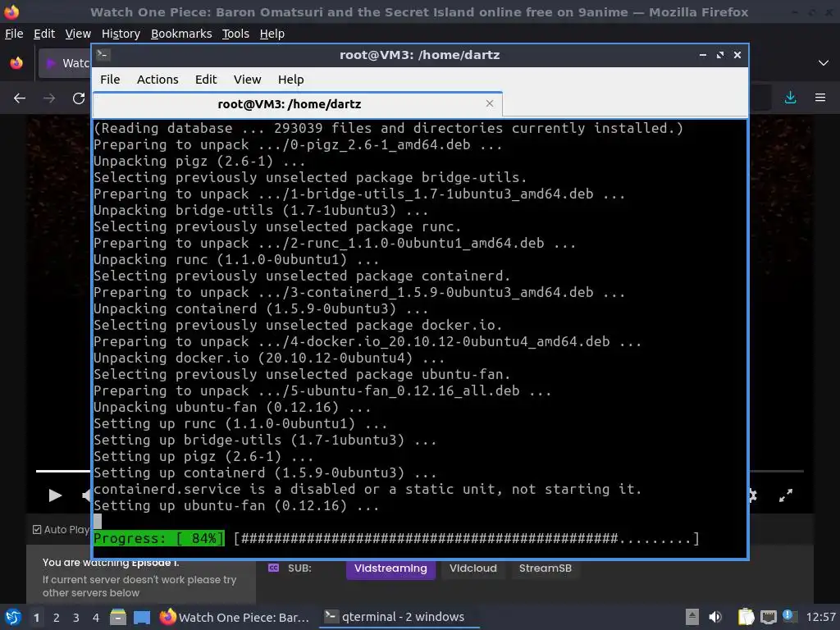This screenshot has width=840, height=630.
Task: Open Firefox View pinned icon
Action: (16, 63)
